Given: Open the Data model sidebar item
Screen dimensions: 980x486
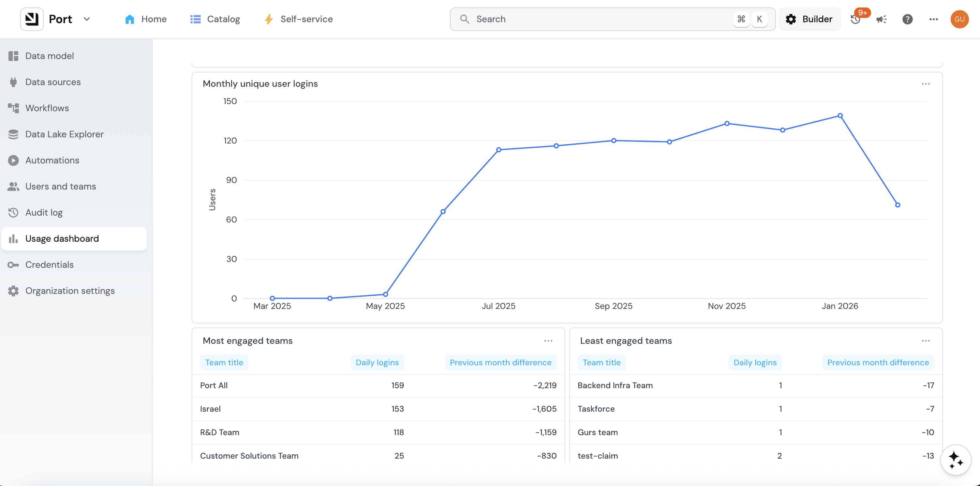Looking at the screenshot, I should click(x=74, y=56).
